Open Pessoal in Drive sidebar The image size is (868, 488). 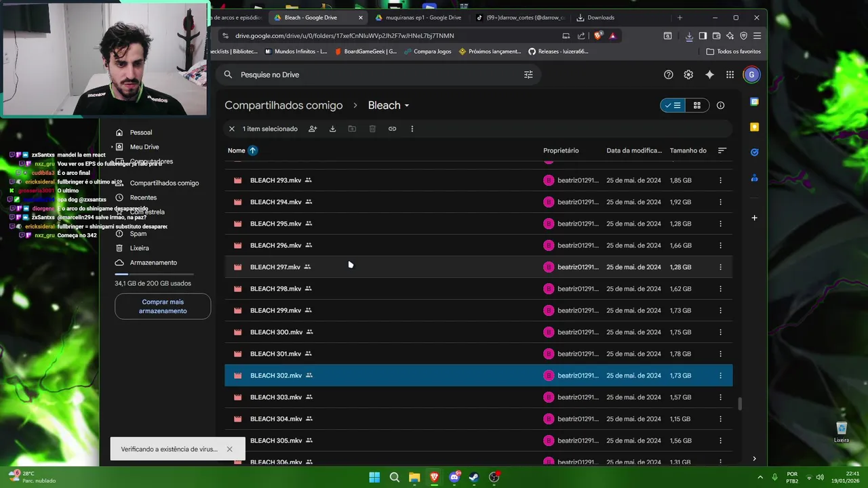click(141, 133)
